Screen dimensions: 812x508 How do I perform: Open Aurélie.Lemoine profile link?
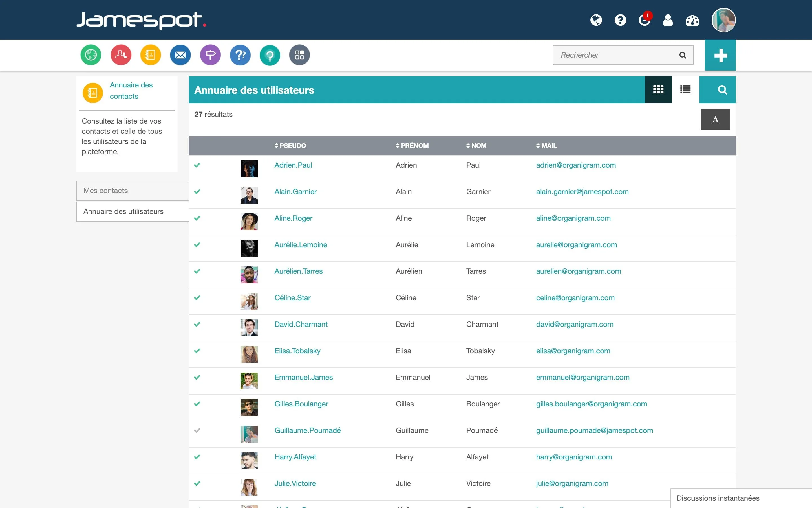tap(301, 245)
